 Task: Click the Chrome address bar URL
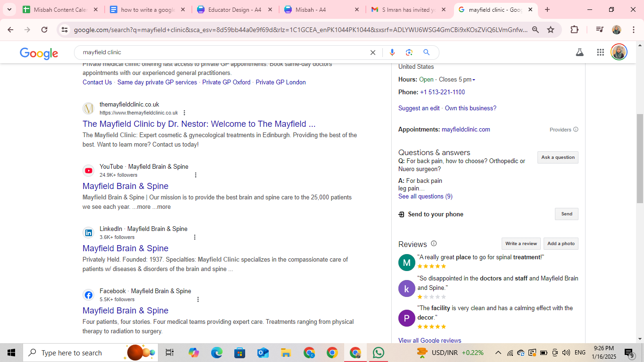point(301,30)
